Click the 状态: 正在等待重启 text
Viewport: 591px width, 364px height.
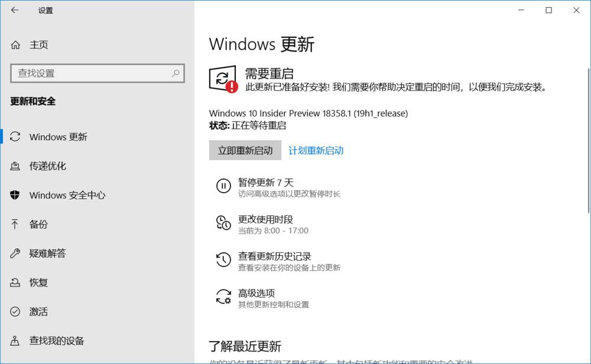(248, 125)
